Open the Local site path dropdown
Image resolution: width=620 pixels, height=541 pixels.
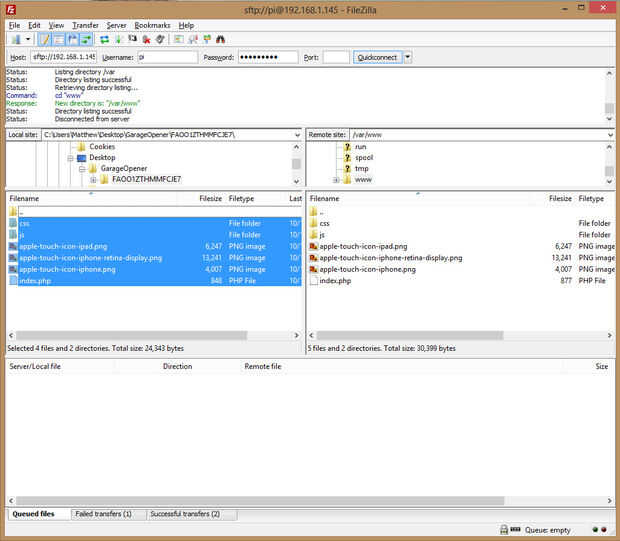click(297, 135)
